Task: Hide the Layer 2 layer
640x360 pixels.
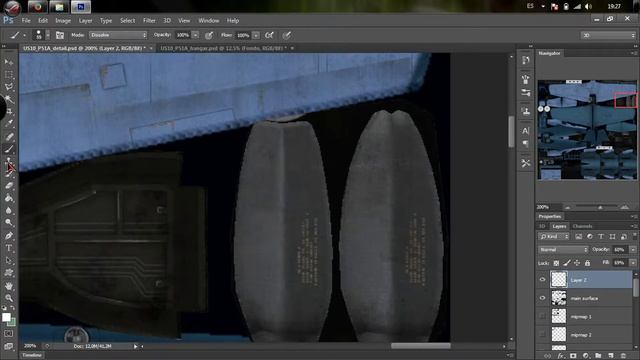Action: (542, 280)
